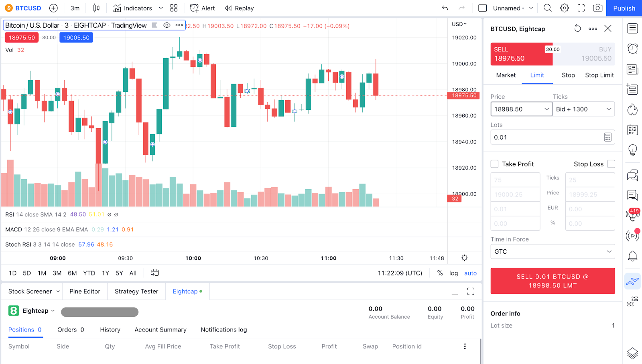Open the Object Tree layers icon
The height and width of the screenshot is (364, 642).
point(632,353)
